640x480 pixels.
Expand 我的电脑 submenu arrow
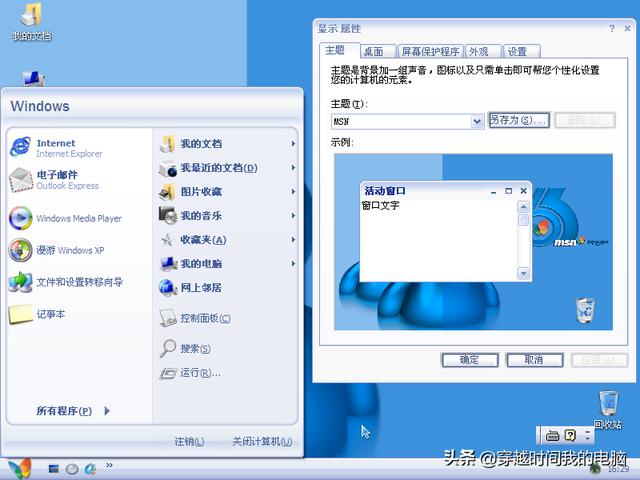point(293,264)
